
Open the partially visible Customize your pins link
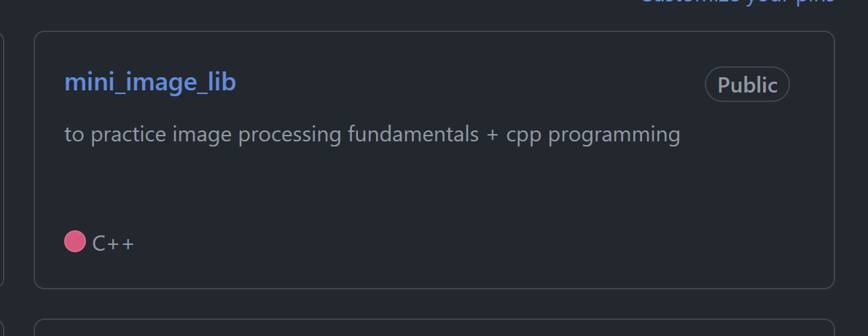738,2
